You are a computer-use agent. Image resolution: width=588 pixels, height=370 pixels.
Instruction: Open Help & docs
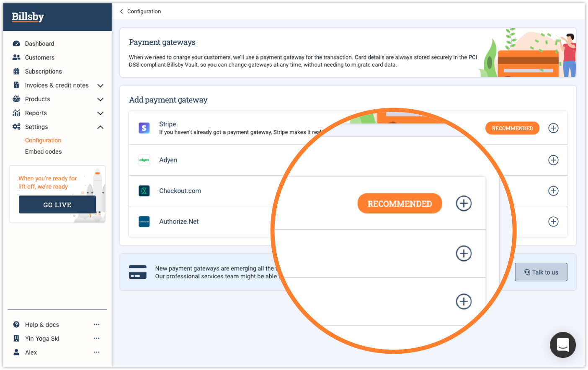tap(42, 324)
